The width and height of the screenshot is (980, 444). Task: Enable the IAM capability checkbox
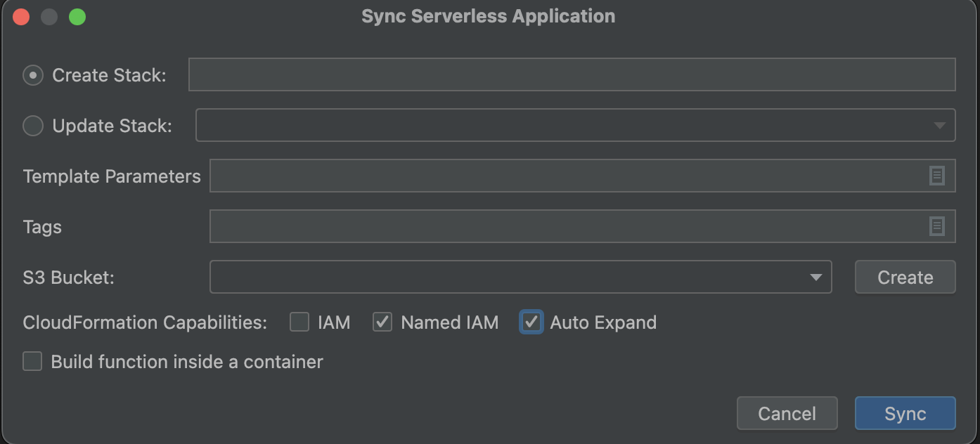point(299,322)
